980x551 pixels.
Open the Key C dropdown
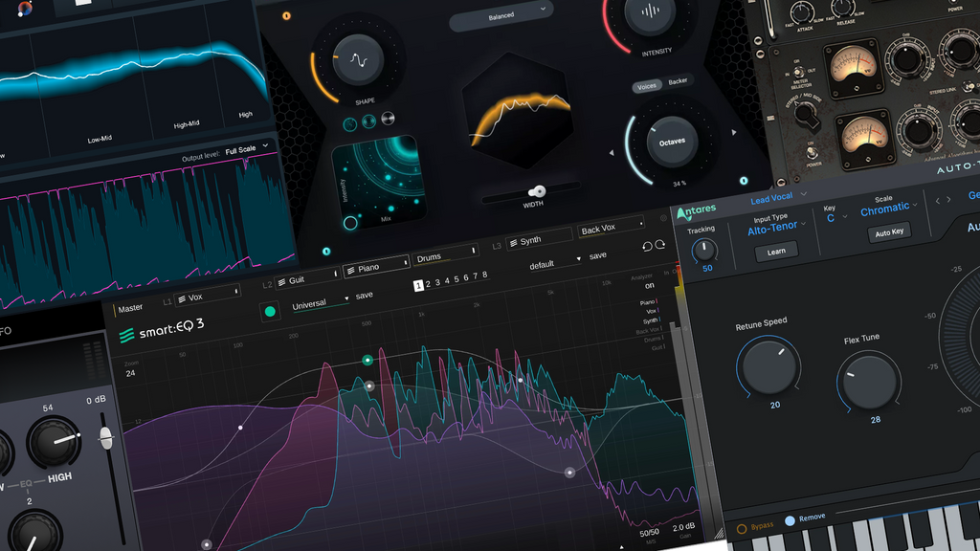(x=836, y=217)
